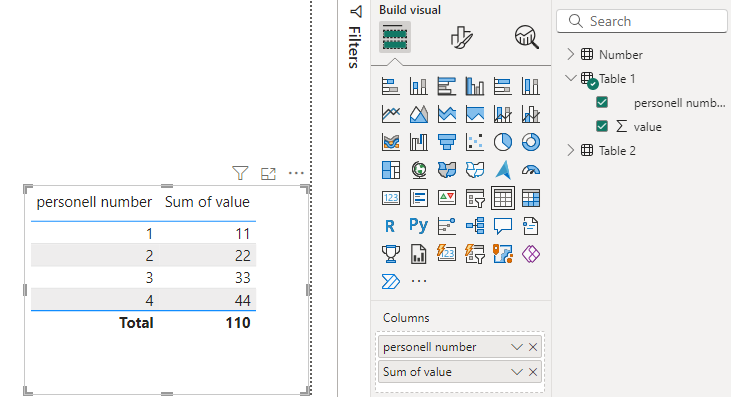Open dropdown for Sum of value column

point(517,372)
